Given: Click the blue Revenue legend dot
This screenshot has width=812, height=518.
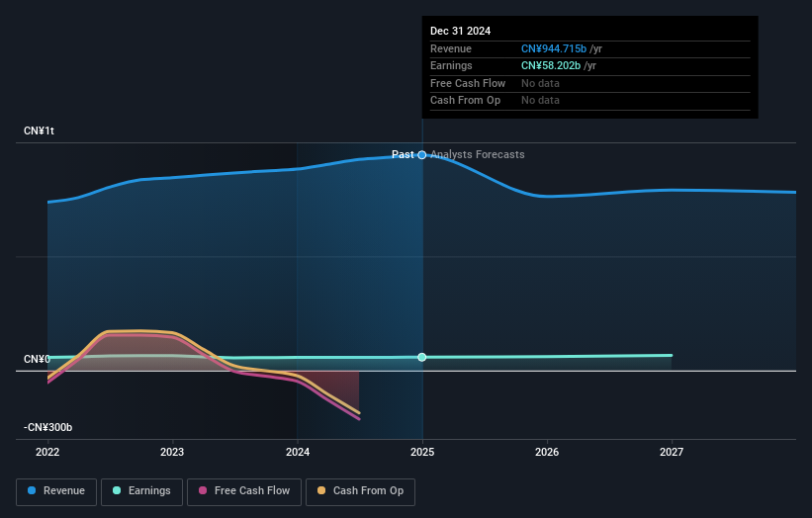Looking at the screenshot, I should click(32, 490).
